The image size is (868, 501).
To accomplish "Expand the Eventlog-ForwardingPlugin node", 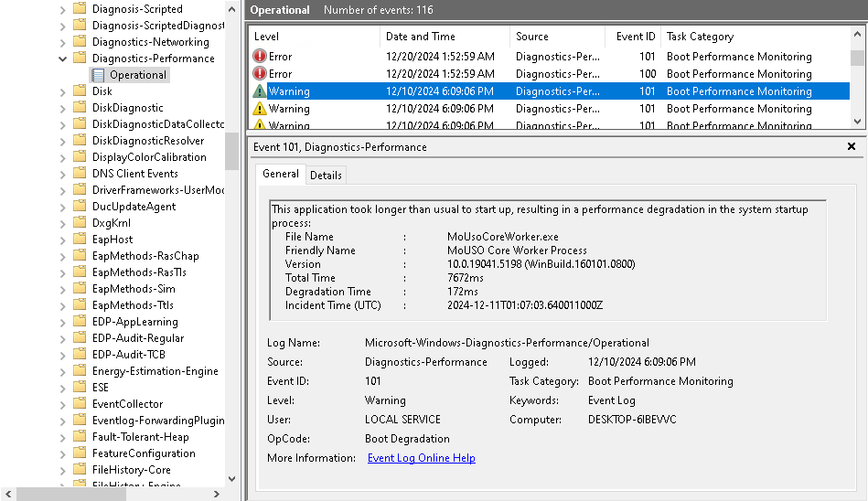I will tap(62, 421).
